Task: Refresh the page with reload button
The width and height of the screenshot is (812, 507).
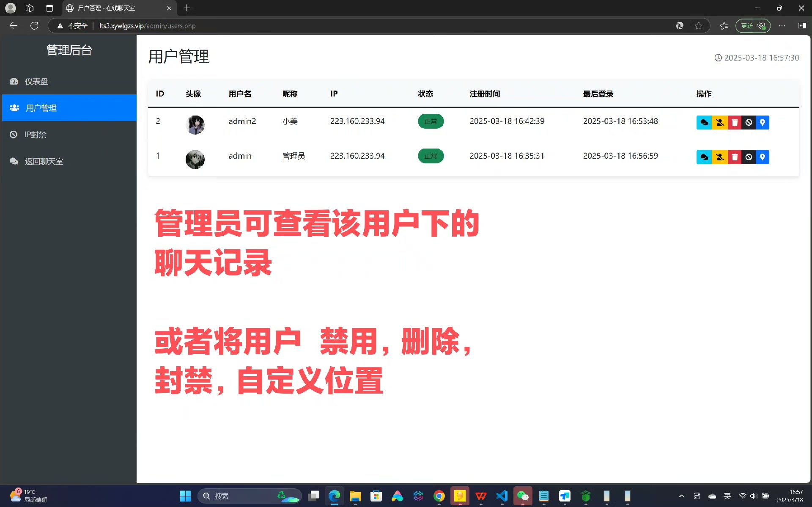Action: [34, 26]
